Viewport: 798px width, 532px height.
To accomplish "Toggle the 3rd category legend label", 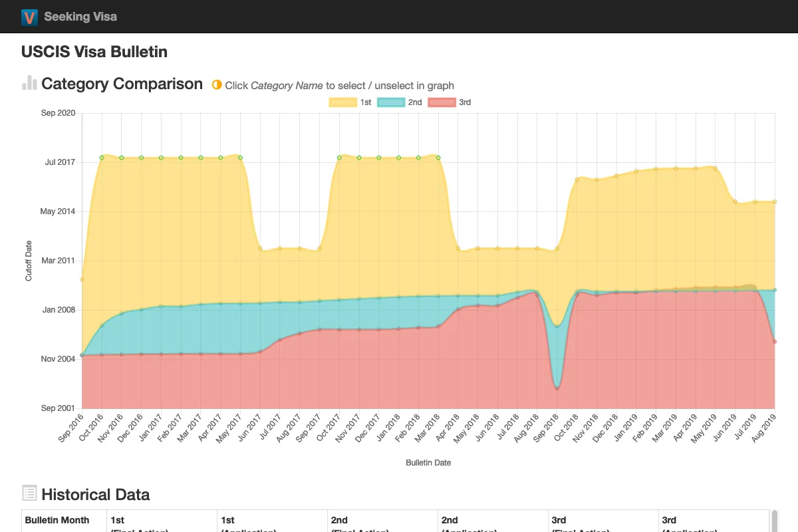I will [x=465, y=102].
